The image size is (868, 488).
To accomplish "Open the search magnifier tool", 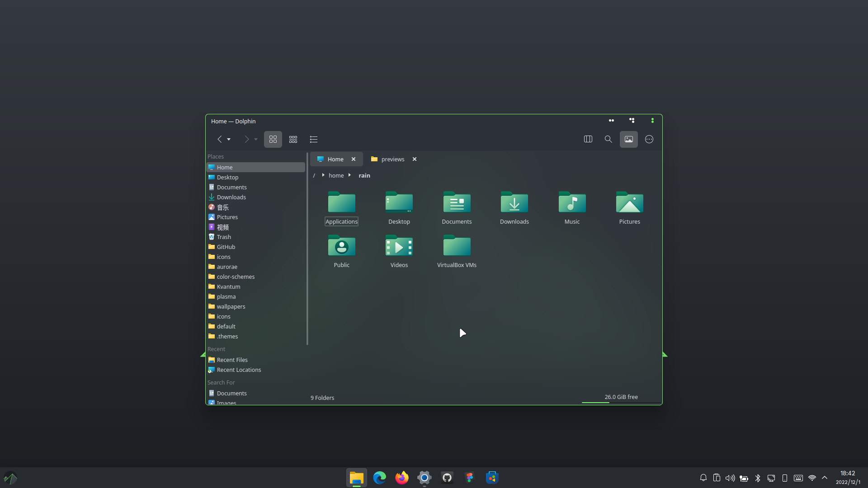I will [x=609, y=139].
